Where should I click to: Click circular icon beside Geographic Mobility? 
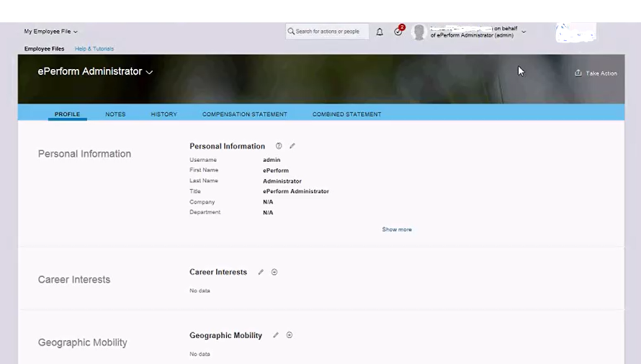[x=290, y=335]
